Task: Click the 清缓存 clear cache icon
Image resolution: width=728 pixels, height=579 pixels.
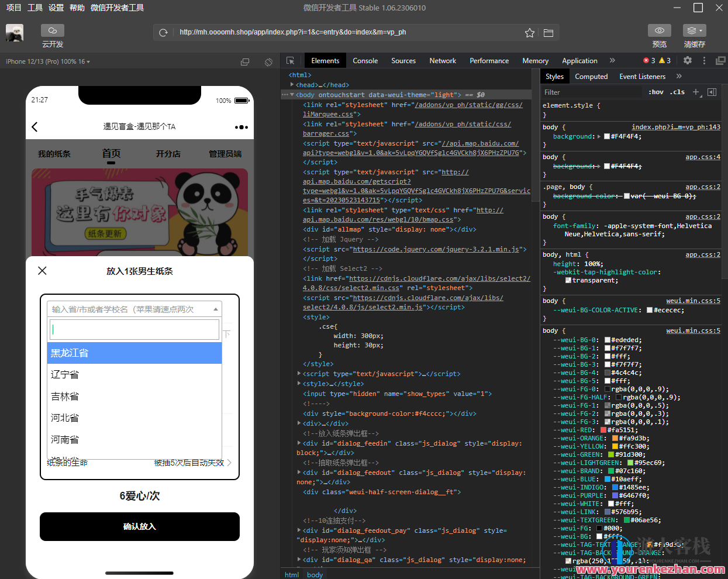Action: click(x=691, y=30)
